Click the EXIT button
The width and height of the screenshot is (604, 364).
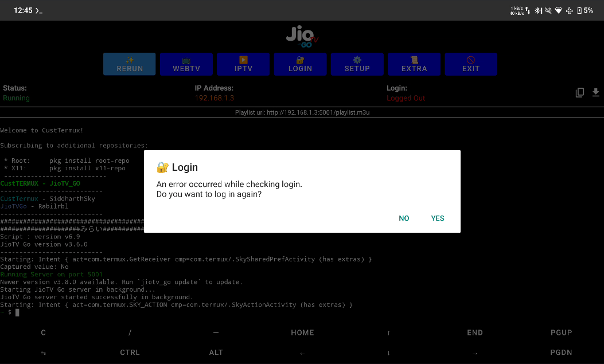471,64
